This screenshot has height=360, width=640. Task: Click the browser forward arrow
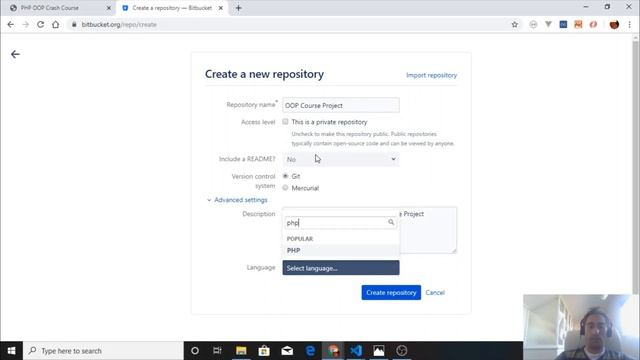[x=25, y=24]
